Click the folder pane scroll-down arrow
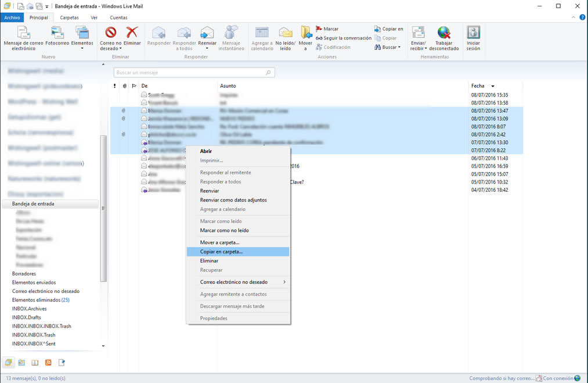The width and height of the screenshot is (588, 383). click(103, 346)
